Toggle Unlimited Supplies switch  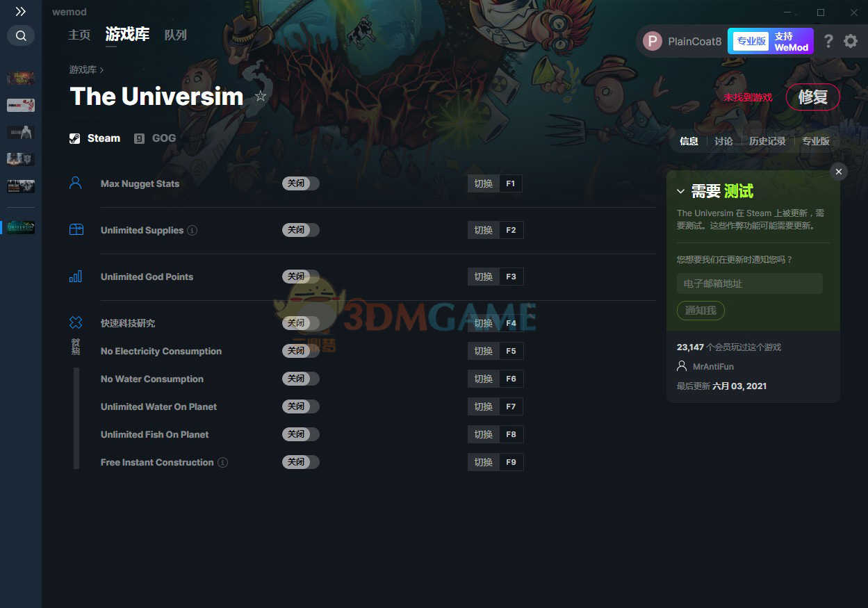pyautogui.click(x=301, y=230)
